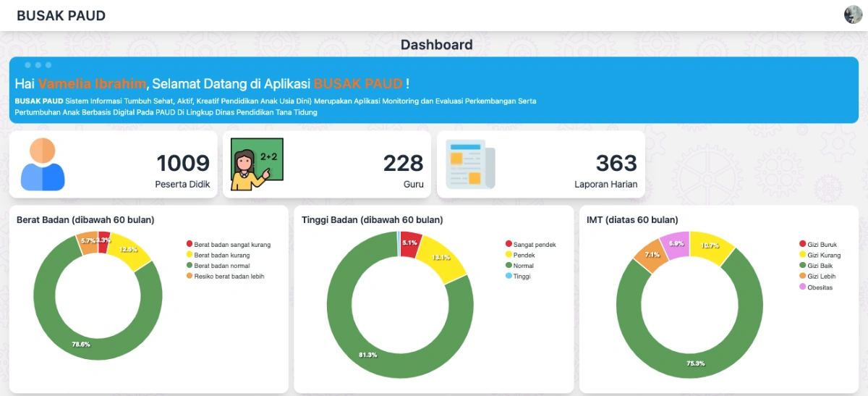Open the 1009 Peserta Didik count
868x396 pixels.
[183, 164]
